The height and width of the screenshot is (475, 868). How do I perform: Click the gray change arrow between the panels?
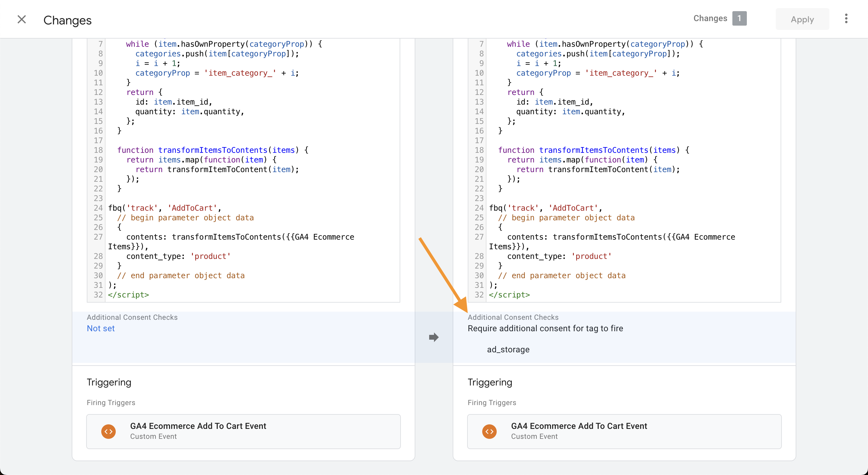click(x=434, y=337)
